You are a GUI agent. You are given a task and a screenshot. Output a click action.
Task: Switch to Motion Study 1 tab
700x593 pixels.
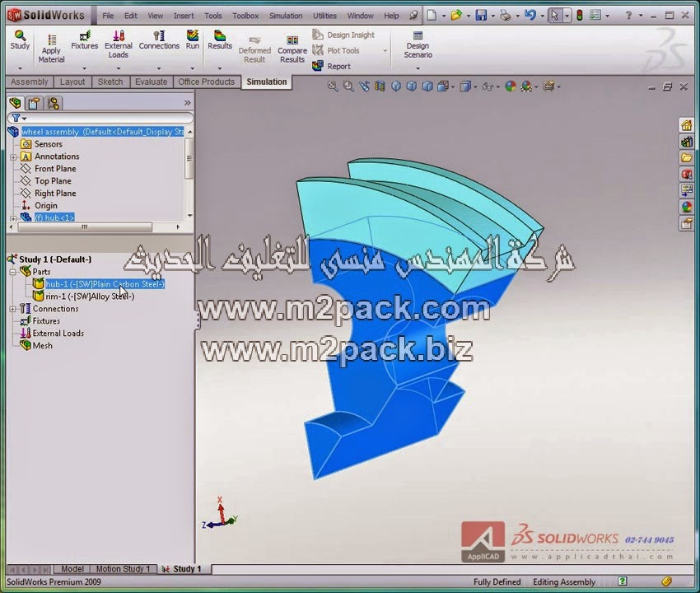click(x=123, y=569)
